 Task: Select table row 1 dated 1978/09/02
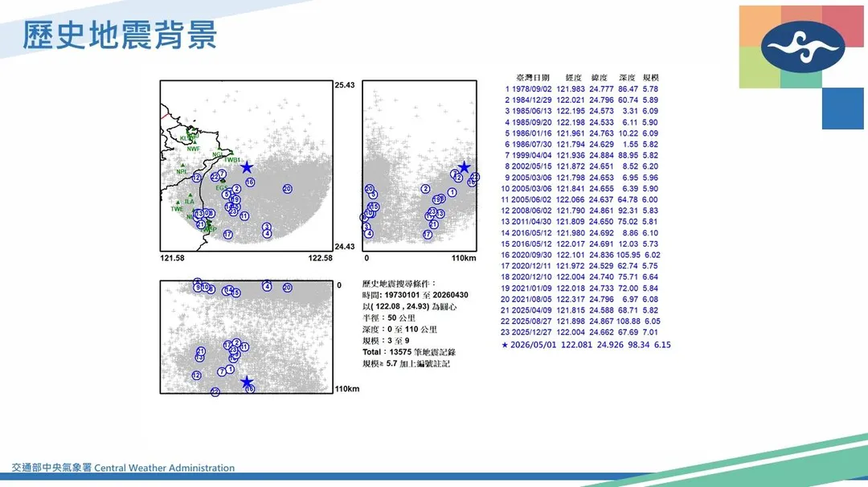pos(581,88)
